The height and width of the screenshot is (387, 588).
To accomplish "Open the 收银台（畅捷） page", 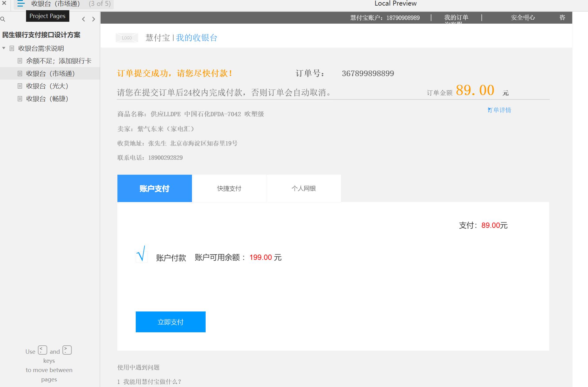I will 47,99.
